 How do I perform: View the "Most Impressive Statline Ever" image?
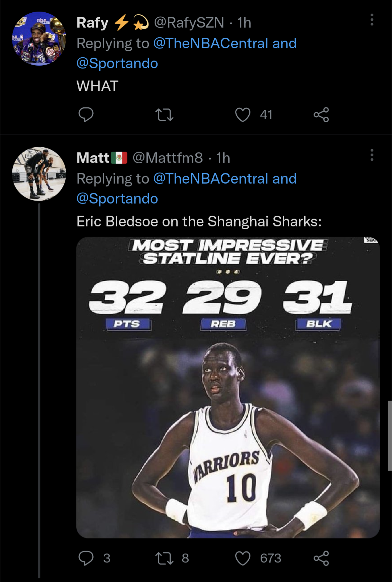point(228,387)
